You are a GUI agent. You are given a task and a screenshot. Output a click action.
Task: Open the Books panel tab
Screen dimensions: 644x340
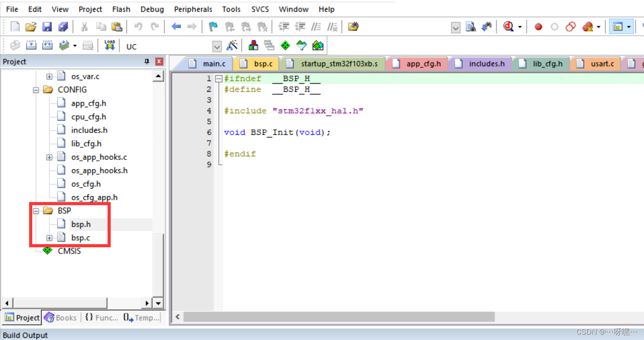point(61,318)
